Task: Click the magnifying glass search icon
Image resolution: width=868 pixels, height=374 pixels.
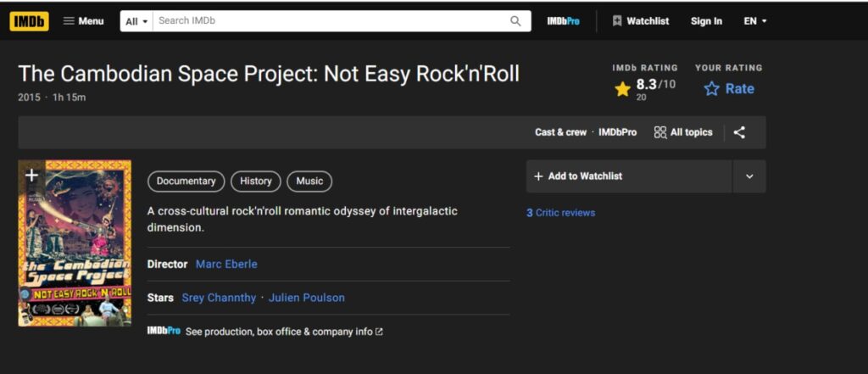Action: (515, 21)
